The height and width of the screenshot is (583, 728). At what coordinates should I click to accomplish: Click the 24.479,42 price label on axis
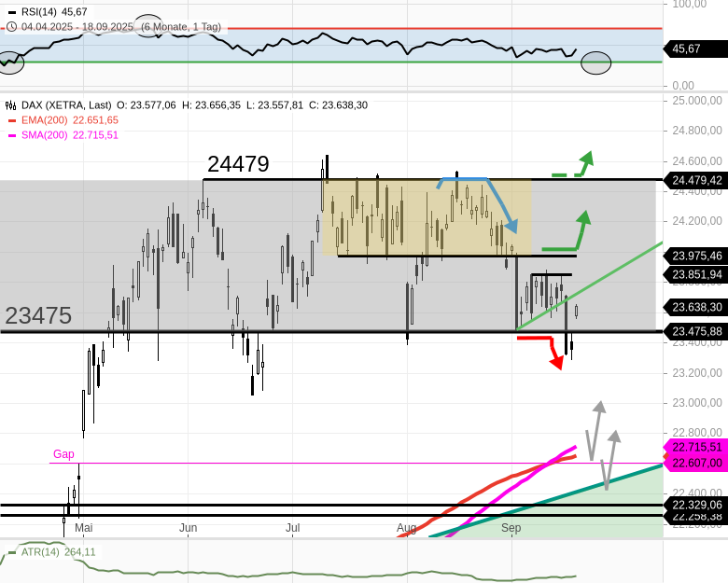[696, 180]
